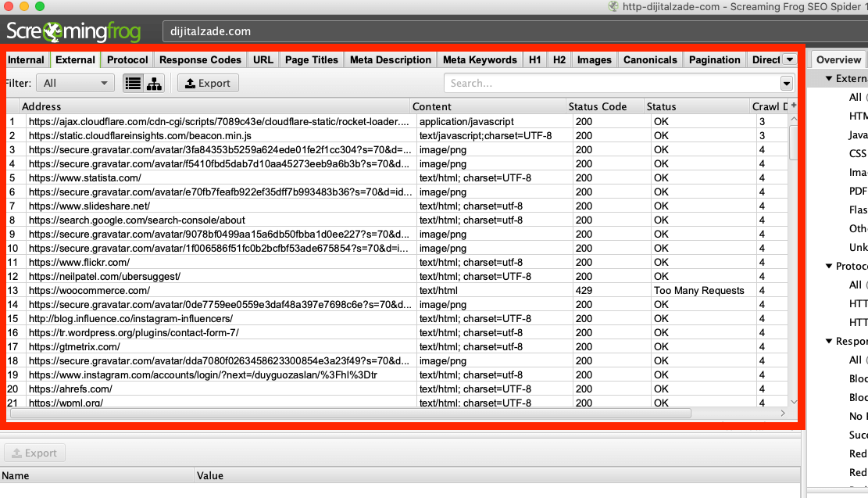868x498 pixels.
Task: Open the Overview tab in right panel
Action: [838, 60]
